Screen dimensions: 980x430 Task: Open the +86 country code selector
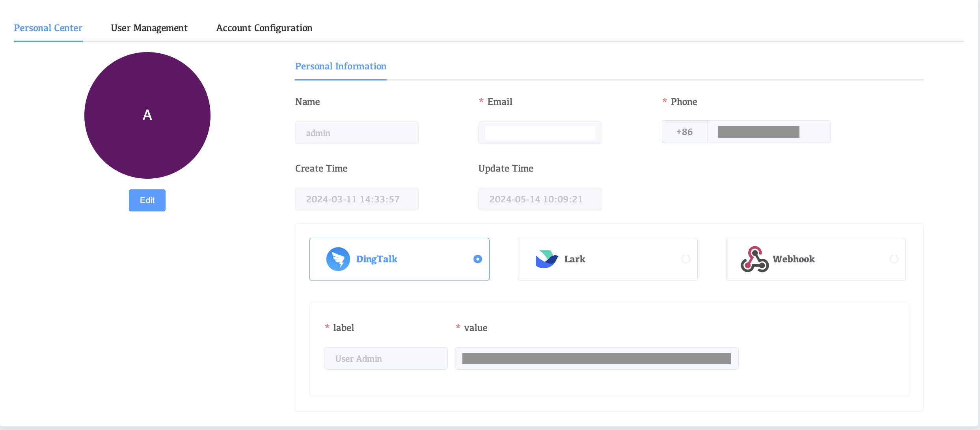point(684,132)
